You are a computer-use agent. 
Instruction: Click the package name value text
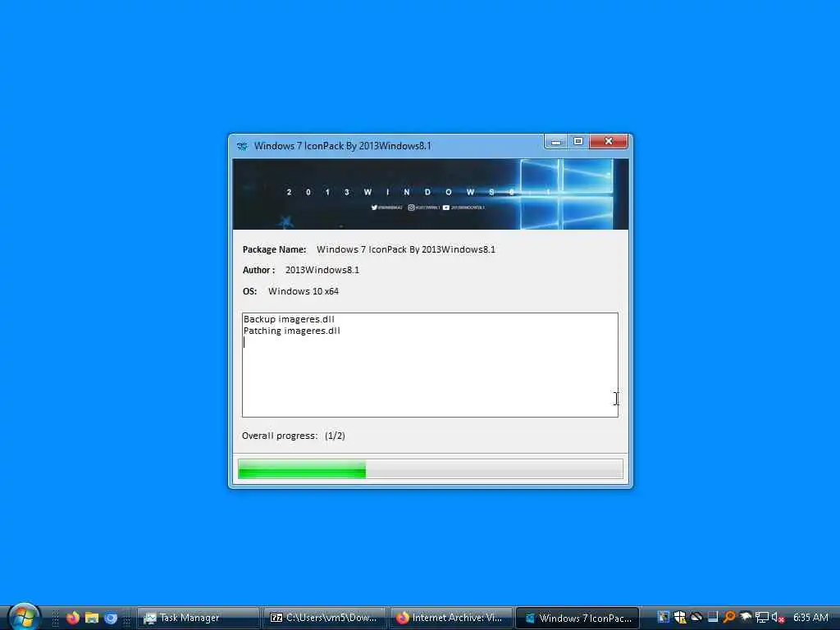coord(405,249)
